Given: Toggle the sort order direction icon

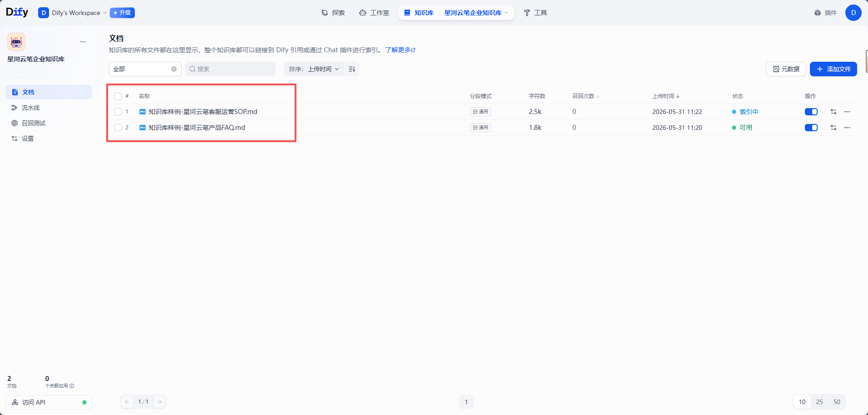Looking at the screenshot, I should pos(352,69).
